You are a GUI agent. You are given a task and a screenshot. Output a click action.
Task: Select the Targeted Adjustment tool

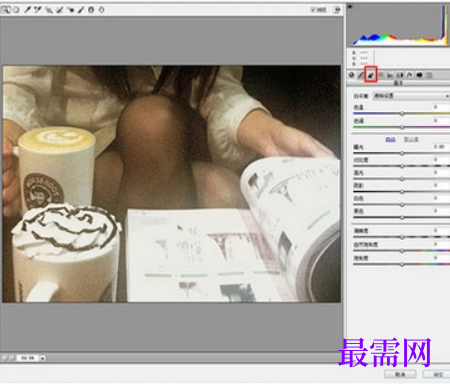tap(49, 10)
